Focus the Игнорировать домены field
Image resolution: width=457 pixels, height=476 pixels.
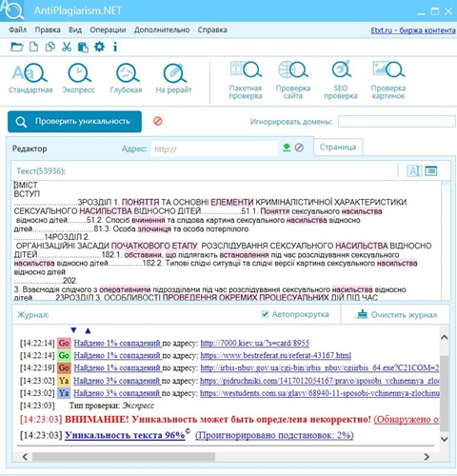[397, 122]
